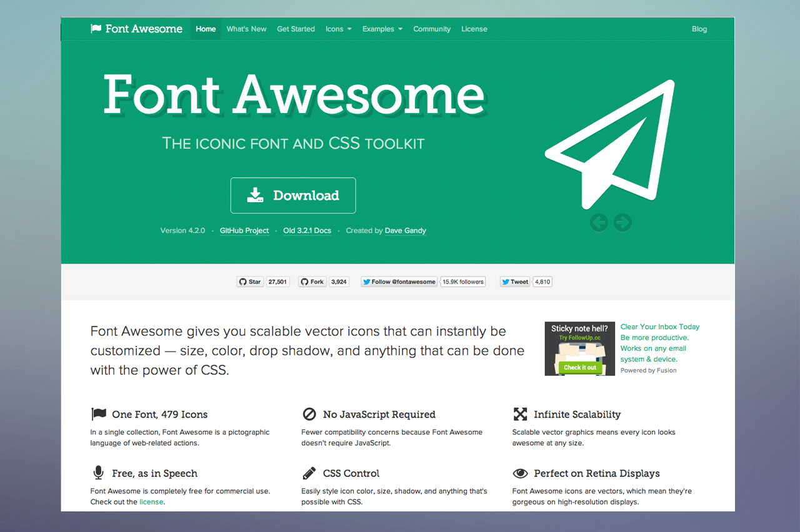Visit Dave Gandy's profile link

pos(406,230)
